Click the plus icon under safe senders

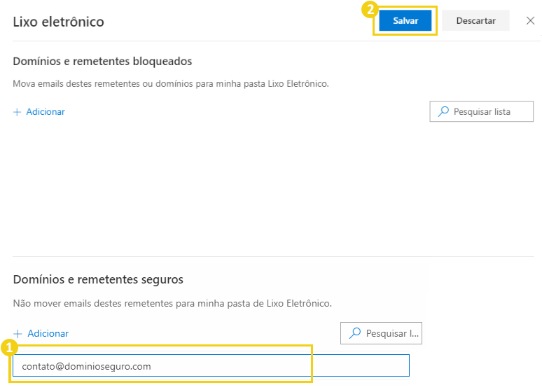pos(18,334)
